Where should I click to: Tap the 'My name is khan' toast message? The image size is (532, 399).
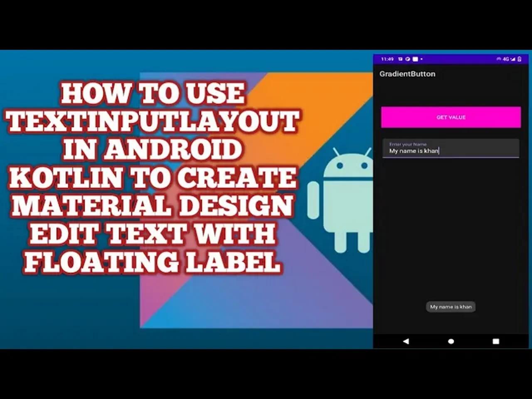[451, 307]
